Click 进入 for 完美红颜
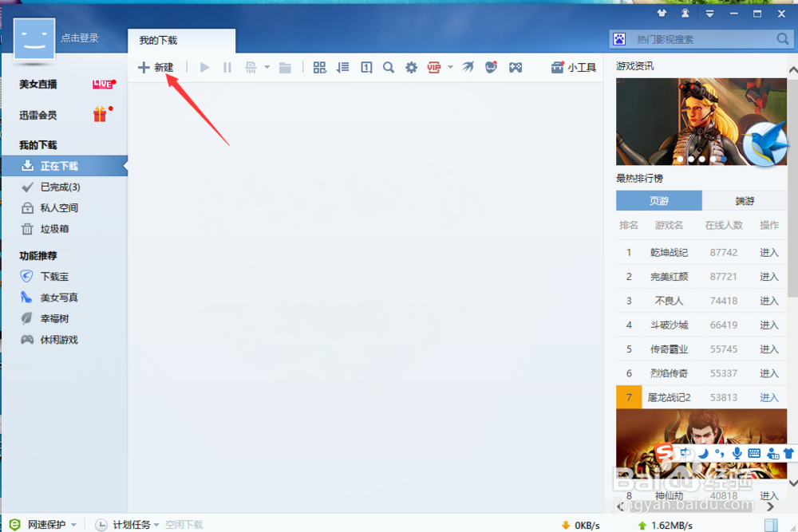Image resolution: width=798 pixels, height=532 pixels. [x=769, y=277]
